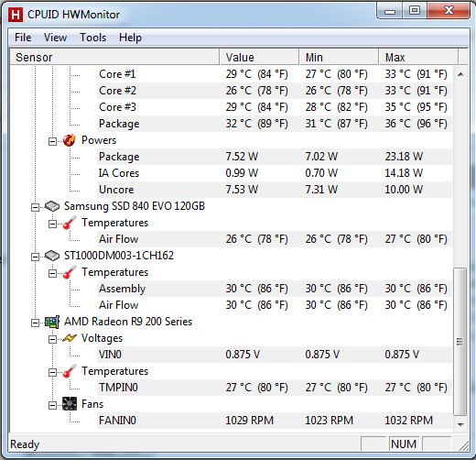This screenshot has width=476, height=460.
Task: Click the Max column header
Action: click(x=418, y=57)
